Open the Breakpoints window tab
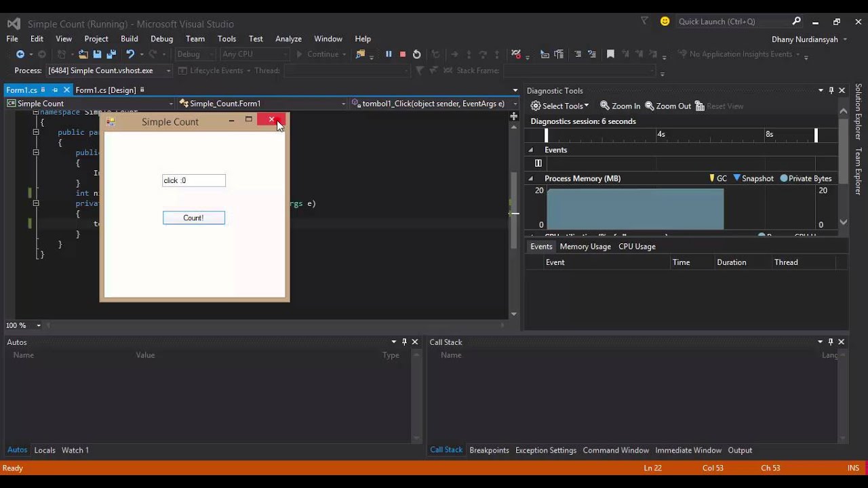This screenshot has height=488, width=868. pyautogui.click(x=489, y=450)
